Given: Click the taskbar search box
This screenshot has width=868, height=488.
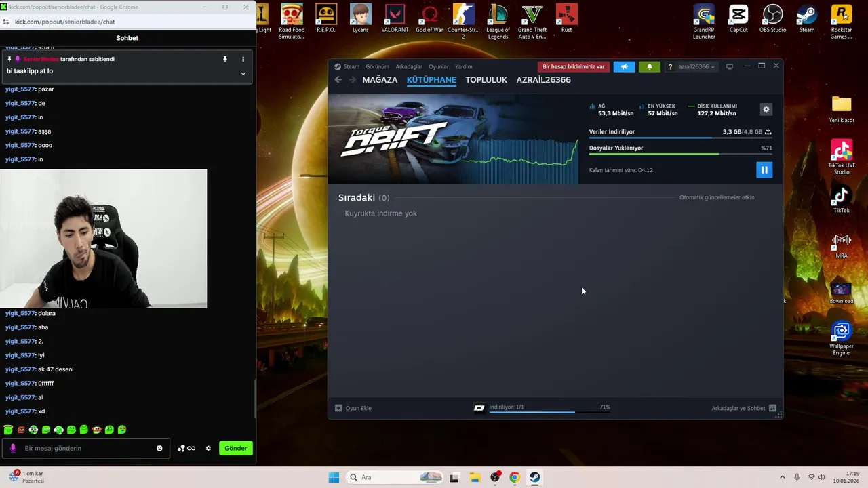Looking at the screenshot, I should click(395, 477).
